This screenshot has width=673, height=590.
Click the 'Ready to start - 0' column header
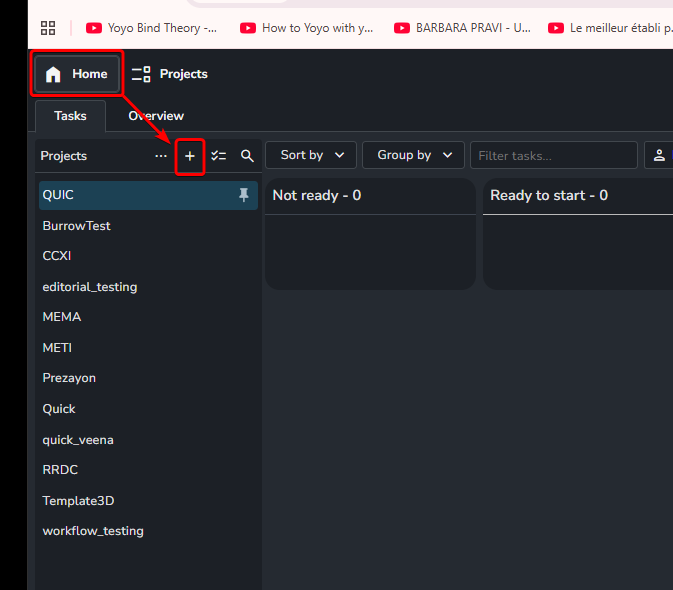coord(549,196)
